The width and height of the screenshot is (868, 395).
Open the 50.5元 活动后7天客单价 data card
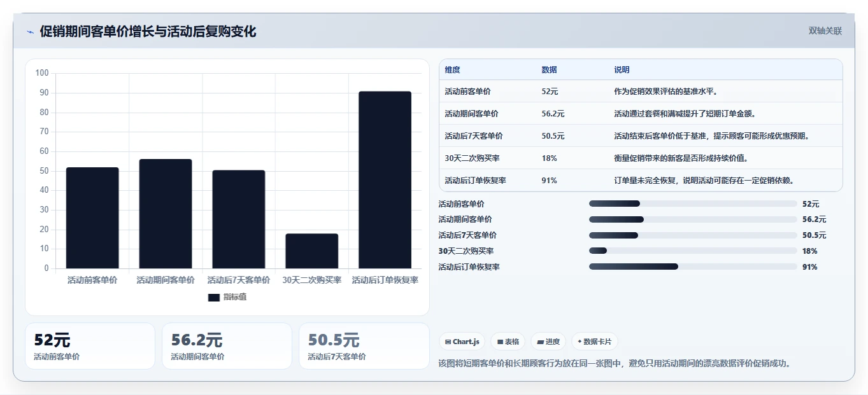pyautogui.click(x=364, y=346)
